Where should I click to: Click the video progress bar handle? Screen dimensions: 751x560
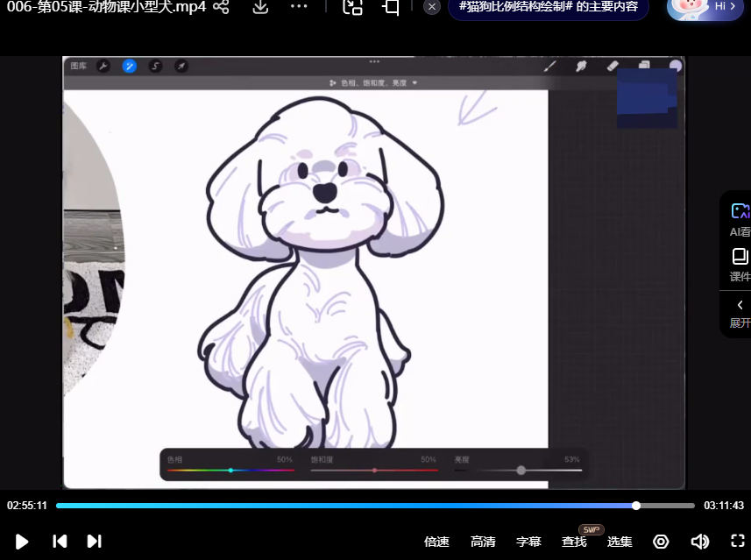point(636,506)
